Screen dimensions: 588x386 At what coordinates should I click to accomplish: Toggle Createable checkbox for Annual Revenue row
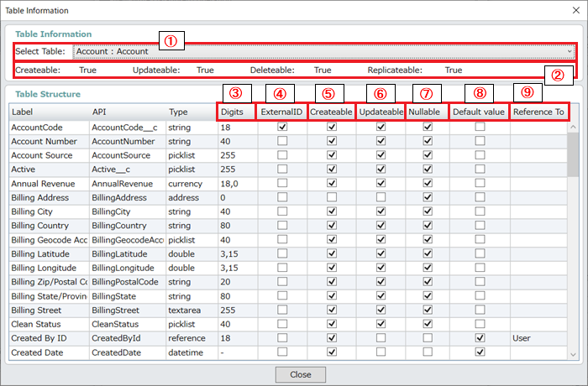point(332,183)
